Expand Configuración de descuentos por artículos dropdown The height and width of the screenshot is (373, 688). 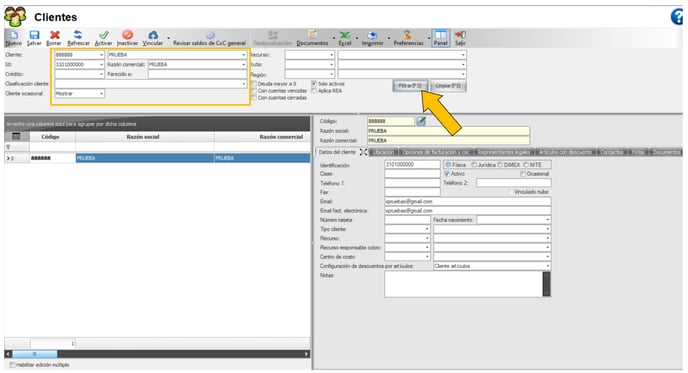point(548,266)
